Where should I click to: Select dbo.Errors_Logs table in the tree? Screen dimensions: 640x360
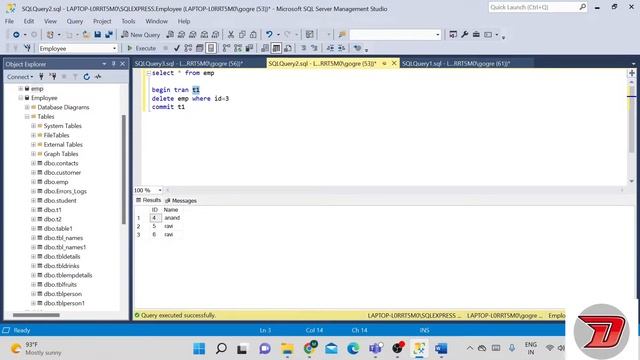click(65, 191)
